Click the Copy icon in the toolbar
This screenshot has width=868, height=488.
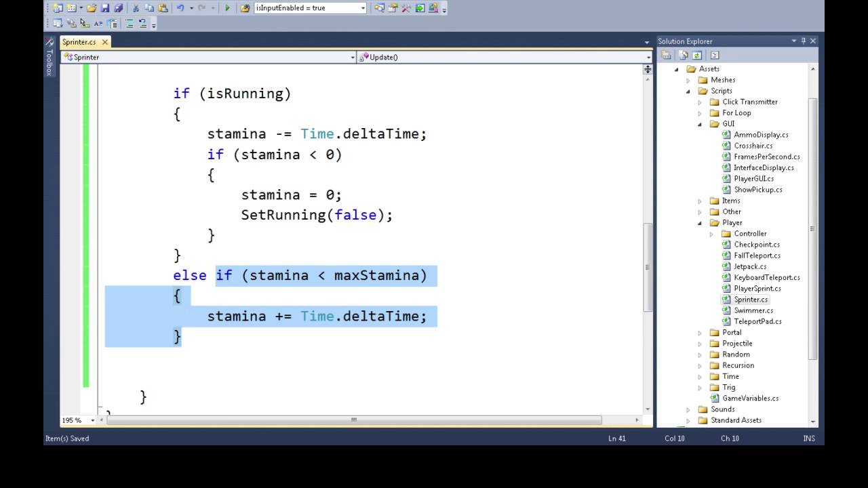149,8
